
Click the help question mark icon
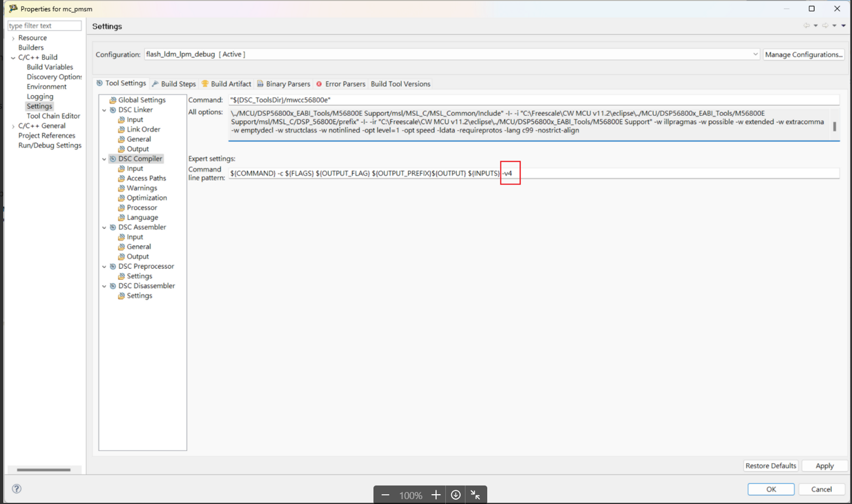(16, 489)
